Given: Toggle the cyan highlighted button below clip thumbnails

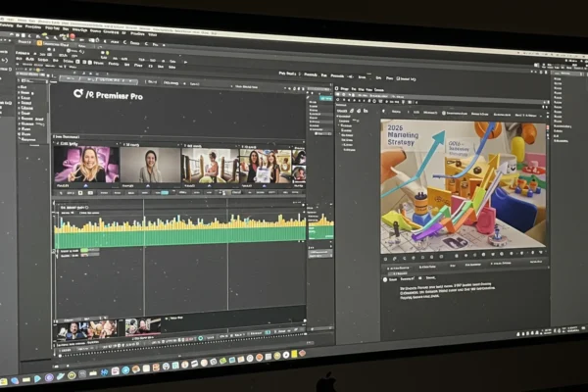Looking at the screenshot, I should tap(163, 192).
